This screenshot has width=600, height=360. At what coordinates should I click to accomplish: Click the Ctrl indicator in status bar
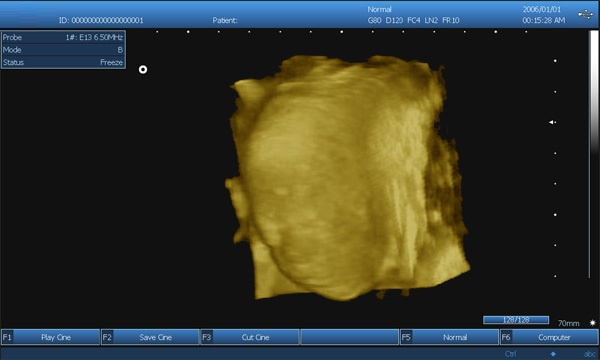[510, 354]
